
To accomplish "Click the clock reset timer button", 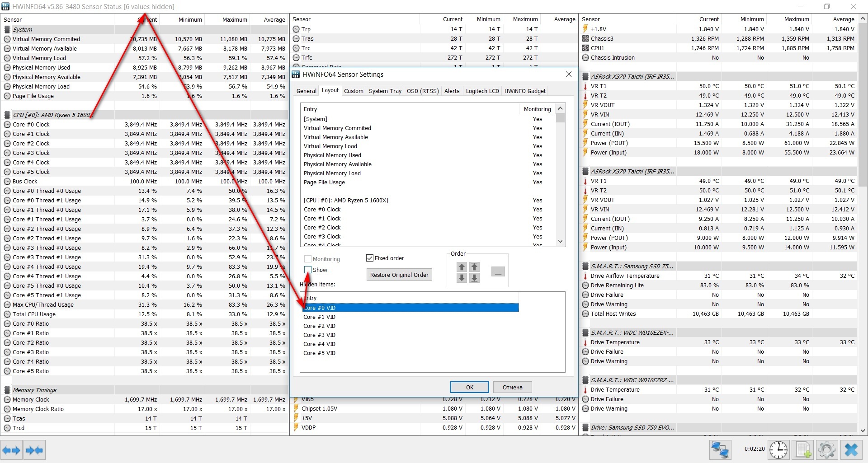I will click(778, 450).
